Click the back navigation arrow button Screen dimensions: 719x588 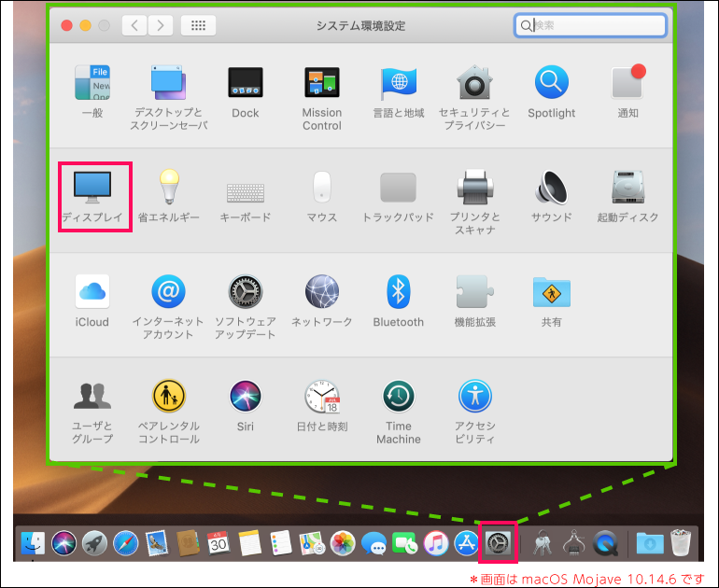[x=134, y=25]
